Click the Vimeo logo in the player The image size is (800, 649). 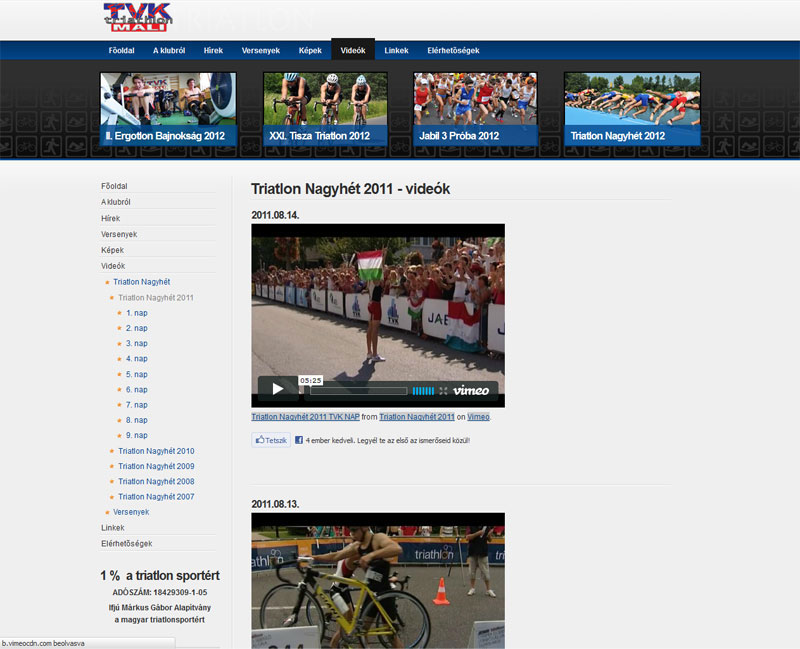[x=471, y=391]
